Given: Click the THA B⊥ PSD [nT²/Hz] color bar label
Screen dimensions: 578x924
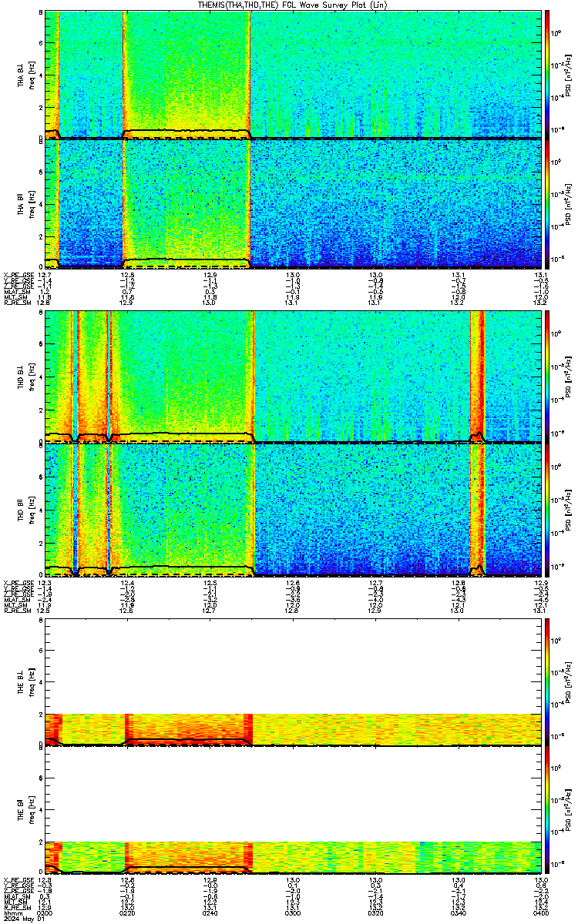Looking at the screenshot, I should click(569, 75).
